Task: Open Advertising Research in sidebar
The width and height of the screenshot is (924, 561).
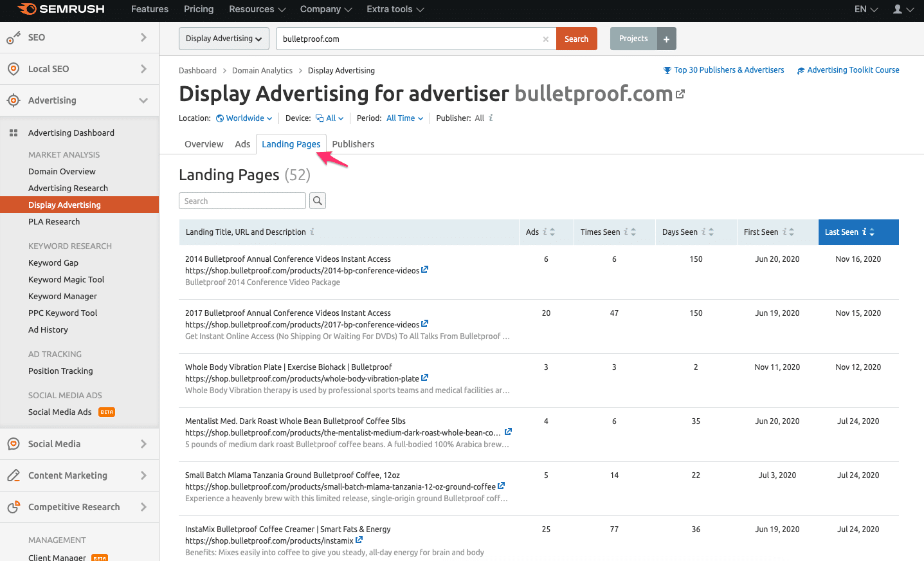Action: (x=68, y=188)
